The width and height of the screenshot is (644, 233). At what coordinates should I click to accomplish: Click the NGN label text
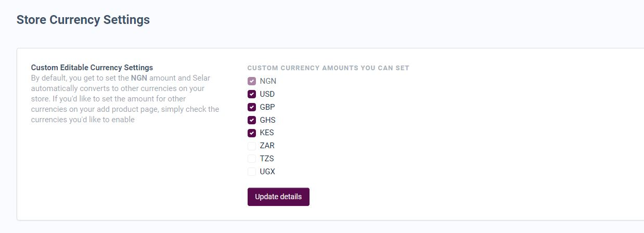coord(268,81)
